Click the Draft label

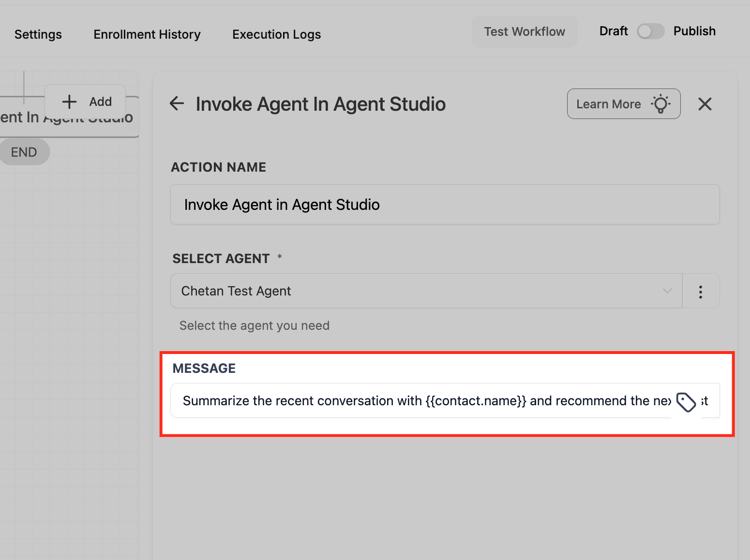click(614, 31)
